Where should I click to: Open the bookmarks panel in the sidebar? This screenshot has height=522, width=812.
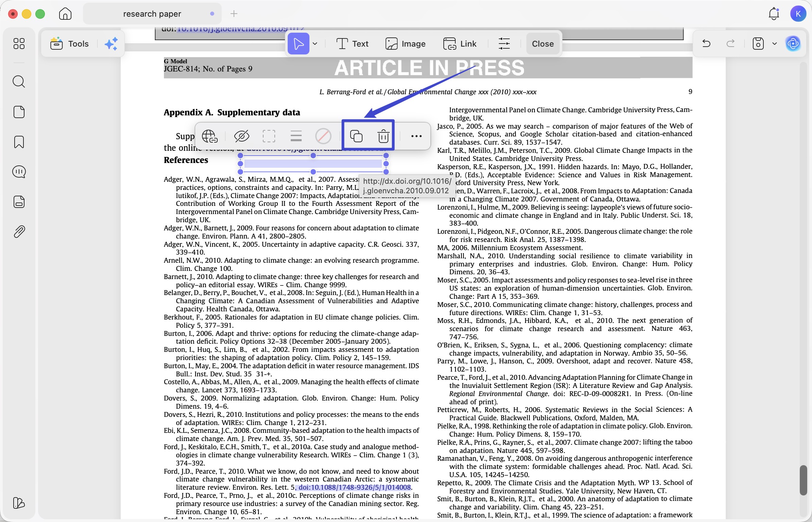click(19, 142)
